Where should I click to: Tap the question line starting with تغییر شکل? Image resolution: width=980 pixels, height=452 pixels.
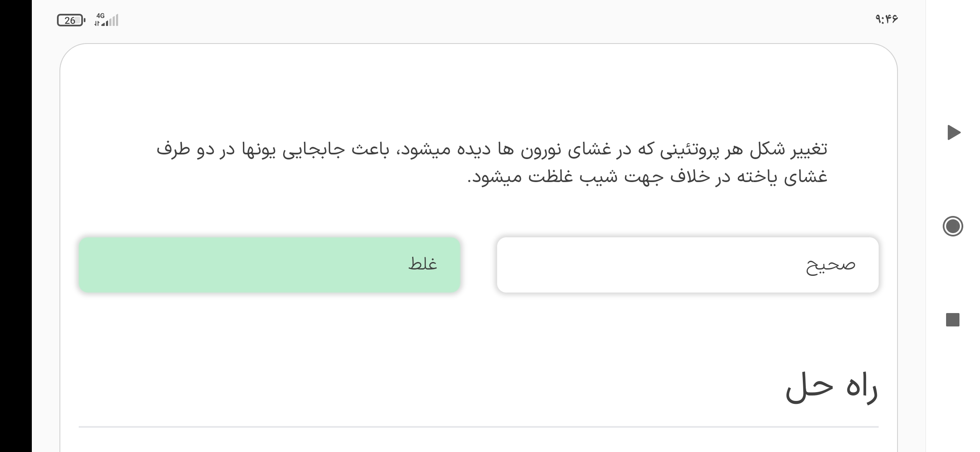tap(492, 149)
